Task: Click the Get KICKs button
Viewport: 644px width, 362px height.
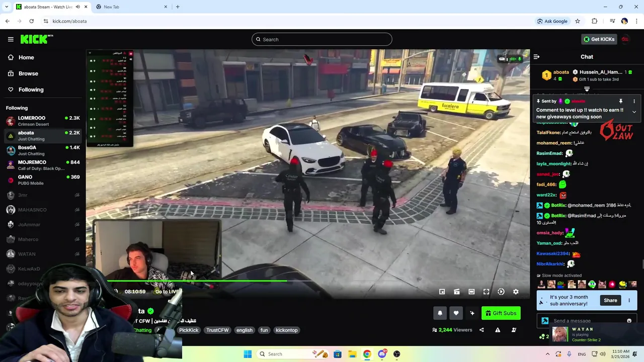Action: pos(599,39)
